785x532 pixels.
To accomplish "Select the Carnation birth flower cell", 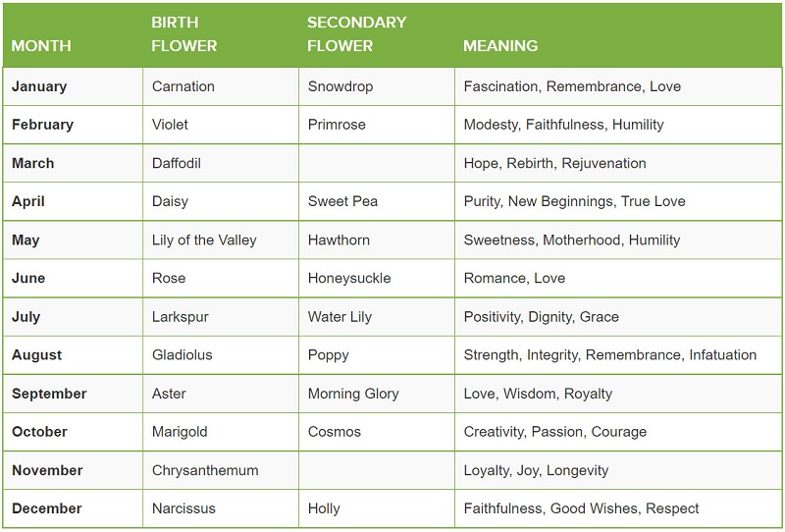I will click(183, 86).
